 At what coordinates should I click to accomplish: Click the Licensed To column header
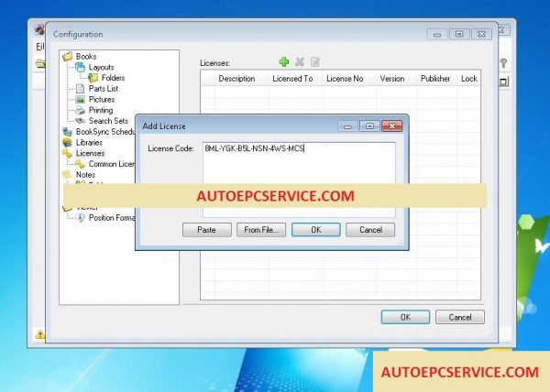292,79
